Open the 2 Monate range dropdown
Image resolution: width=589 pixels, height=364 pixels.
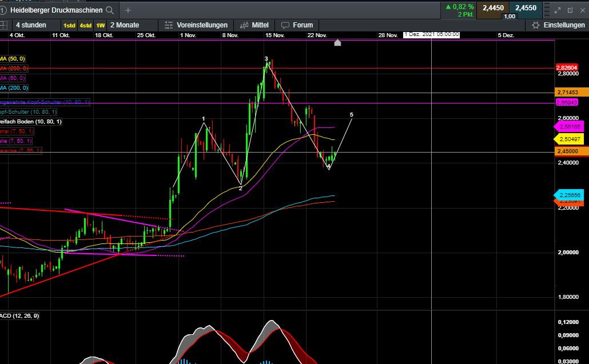click(124, 25)
